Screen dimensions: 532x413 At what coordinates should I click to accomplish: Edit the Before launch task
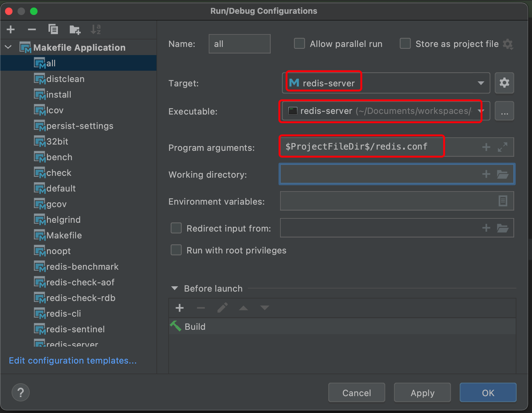(x=222, y=308)
